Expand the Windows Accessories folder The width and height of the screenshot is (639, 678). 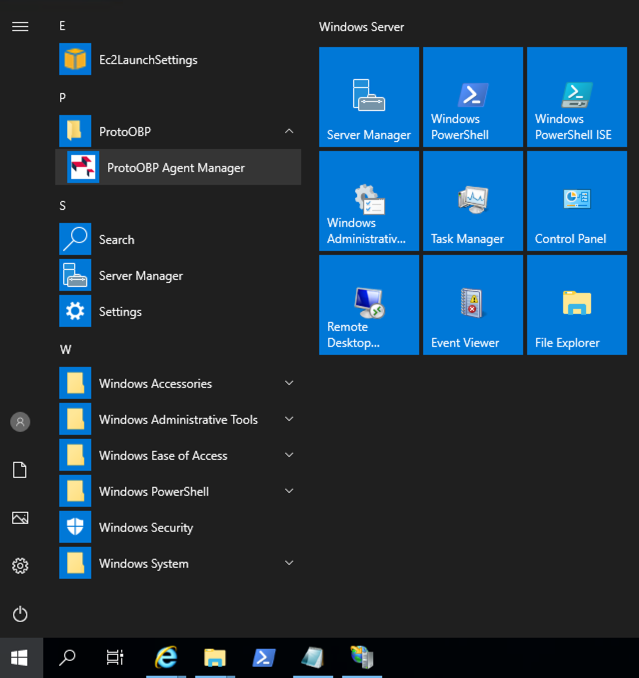(x=178, y=383)
